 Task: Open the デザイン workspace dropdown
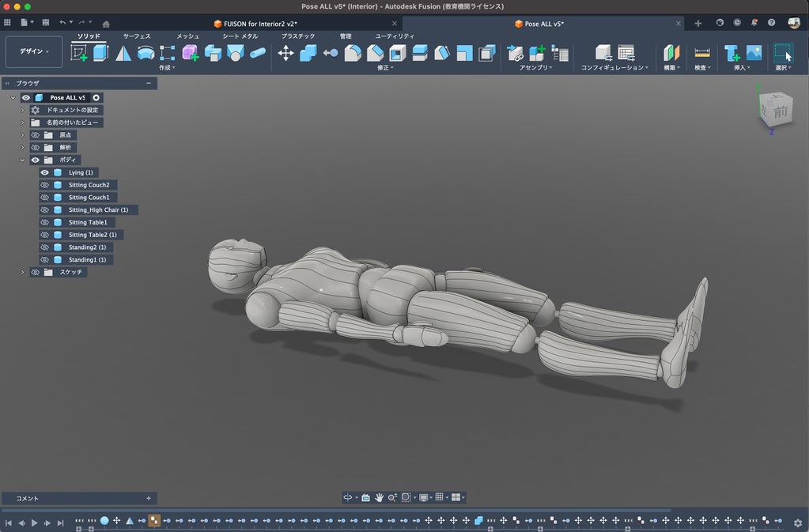click(x=34, y=51)
